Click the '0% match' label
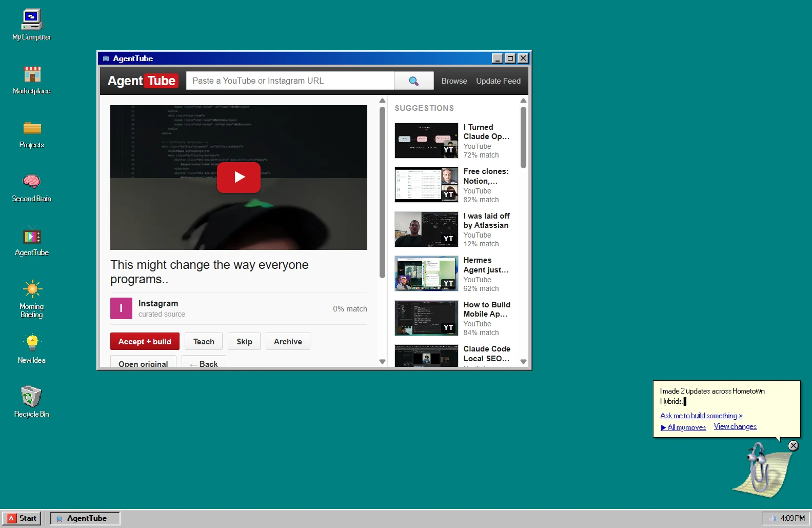812x528 pixels. [350, 309]
